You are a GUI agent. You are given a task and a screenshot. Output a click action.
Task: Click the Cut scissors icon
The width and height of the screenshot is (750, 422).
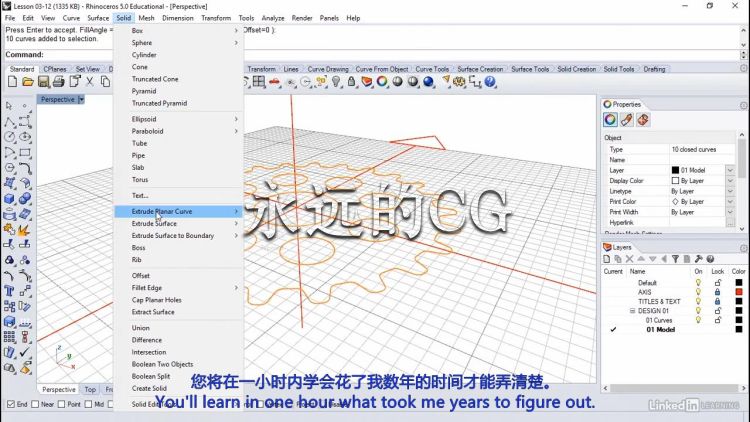pos(89,82)
